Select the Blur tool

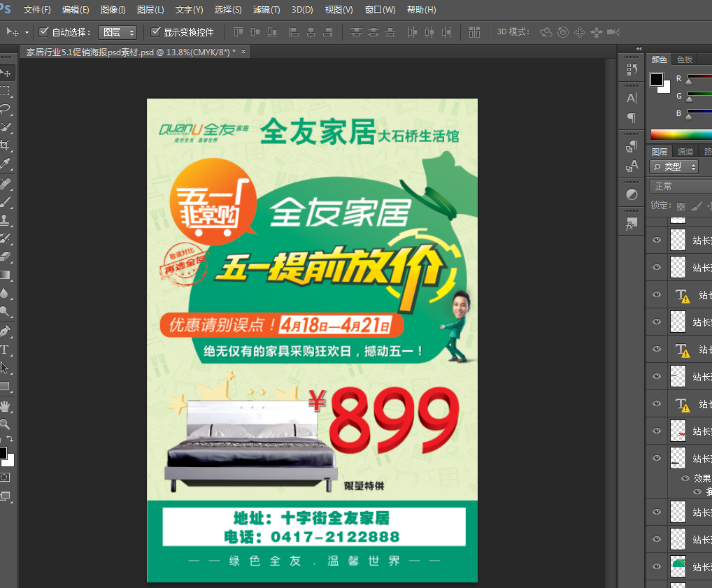tap(5, 293)
